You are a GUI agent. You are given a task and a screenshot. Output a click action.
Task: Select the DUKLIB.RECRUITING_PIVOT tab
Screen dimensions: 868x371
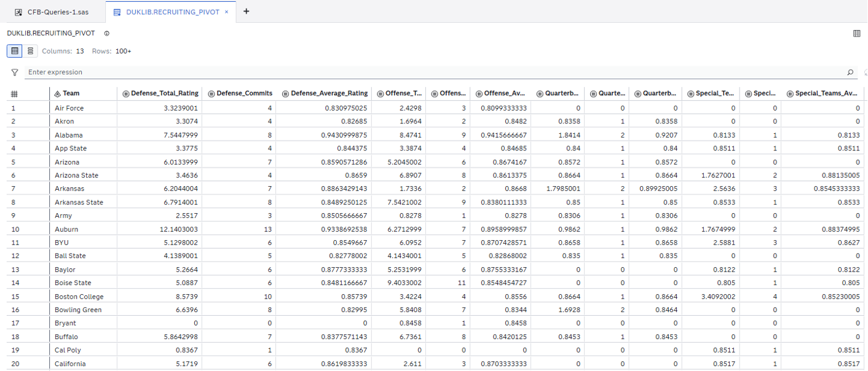click(172, 12)
